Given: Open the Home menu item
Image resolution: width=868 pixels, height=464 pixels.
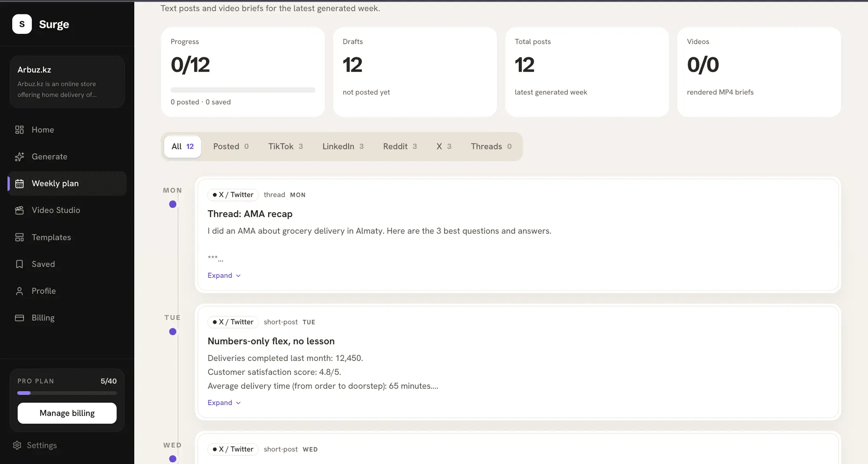Looking at the screenshot, I should pos(67,130).
